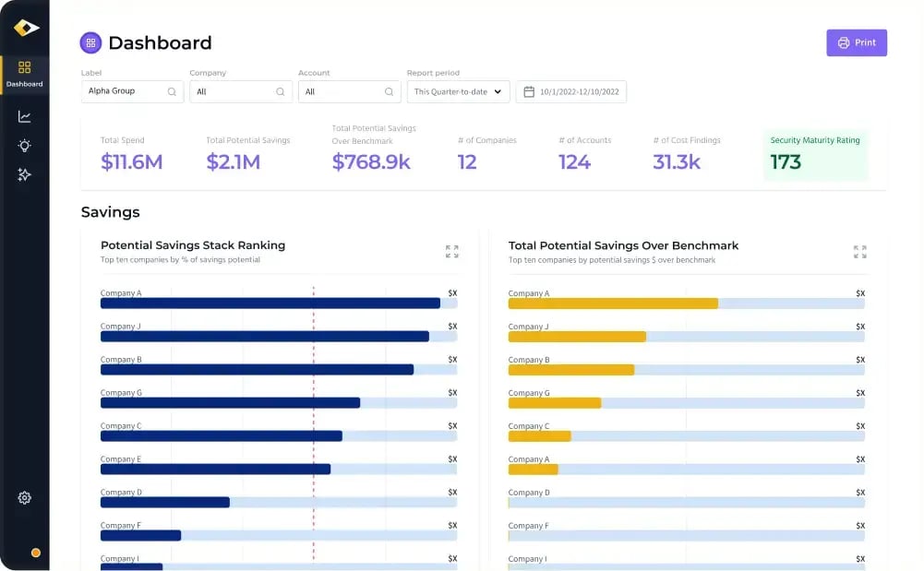Expand the Potential Savings Stack Ranking chart
The height and width of the screenshot is (571, 924).
pos(451,250)
